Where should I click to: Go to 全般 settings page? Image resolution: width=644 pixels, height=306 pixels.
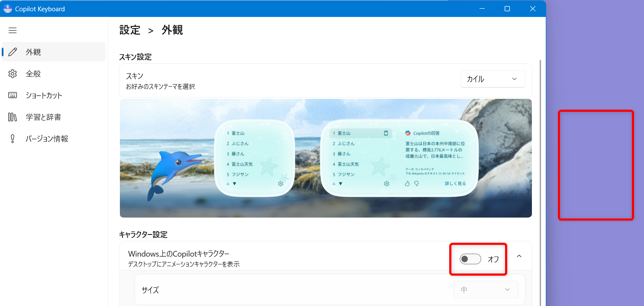coord(54,74)
